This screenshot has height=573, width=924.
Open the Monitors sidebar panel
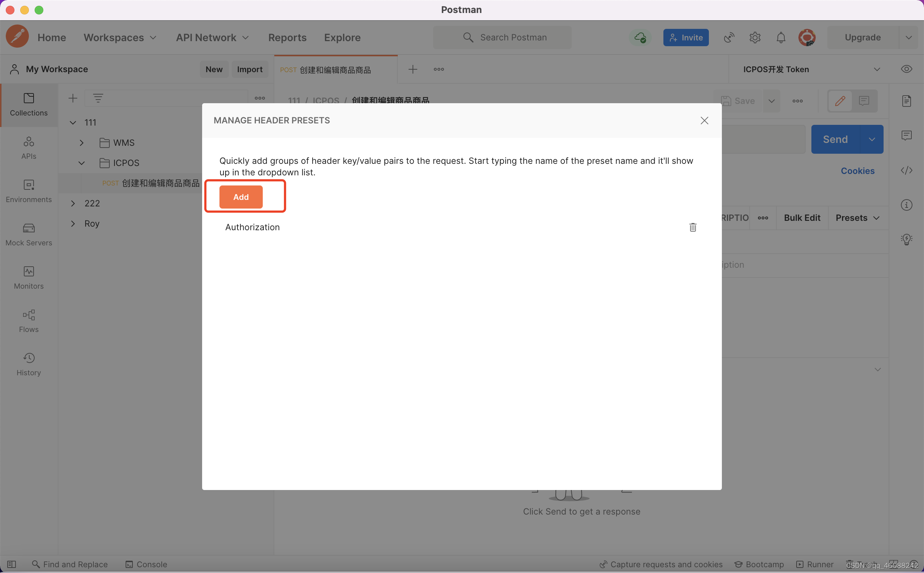pos(29,277)
